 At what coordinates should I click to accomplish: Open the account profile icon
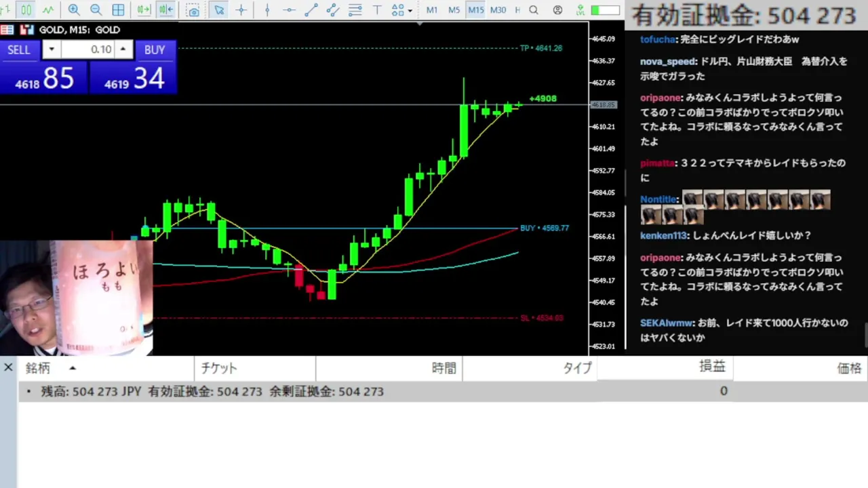coord(557,10)
